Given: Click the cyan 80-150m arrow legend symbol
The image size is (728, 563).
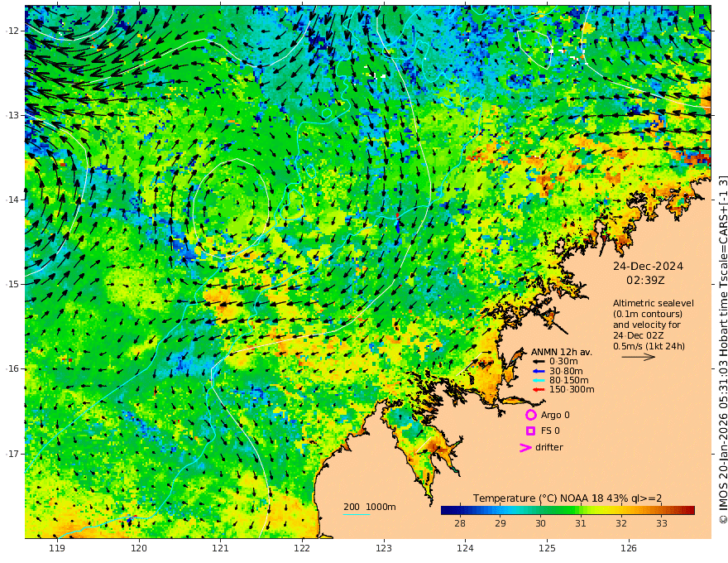Looking at the screenshot, I should click(x=539, y=381).
